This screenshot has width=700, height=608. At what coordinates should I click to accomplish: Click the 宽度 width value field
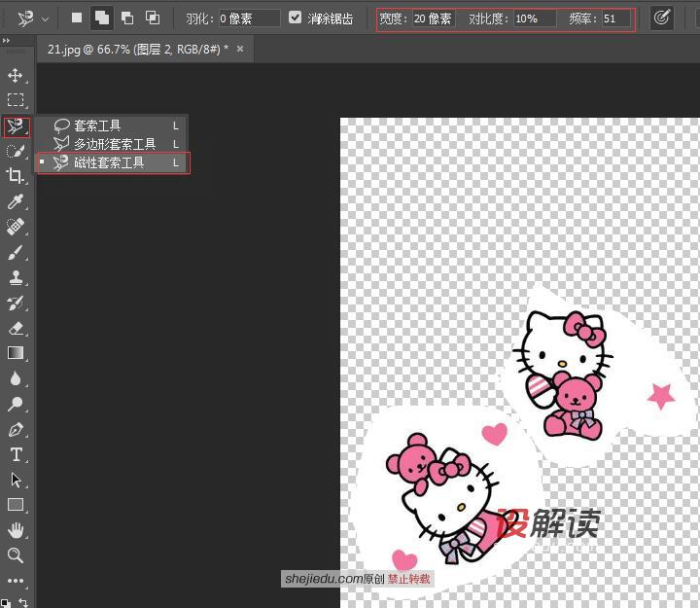pyautogui.click(x=433, y=18)
